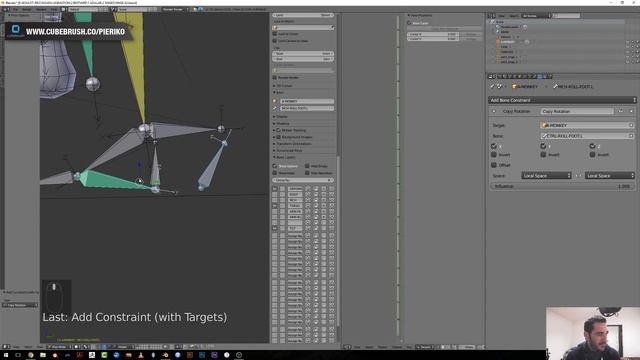Screen dimensions: 640x360
Task: Expand the Display panel
Action: click(281, 117)
